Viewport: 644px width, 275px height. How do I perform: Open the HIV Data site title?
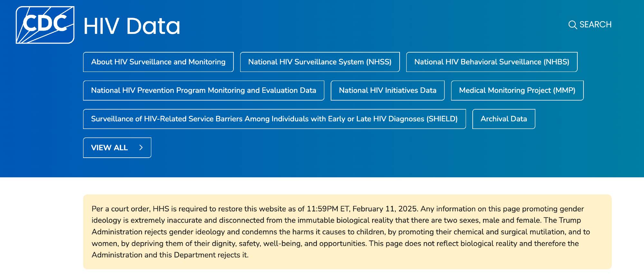(132, 26)
